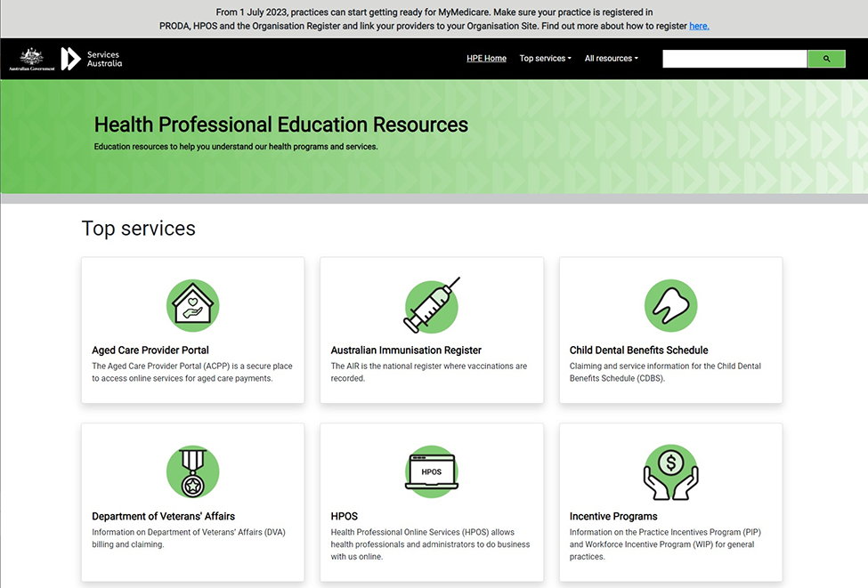Expand the All resources dropdown menu

coord(611,58)
